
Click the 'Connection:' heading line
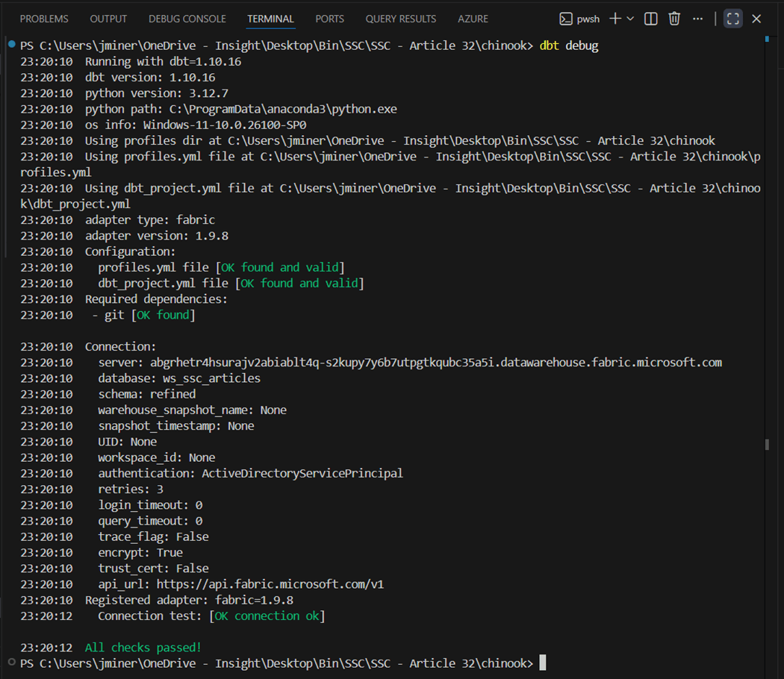click(x=120, y=347)
